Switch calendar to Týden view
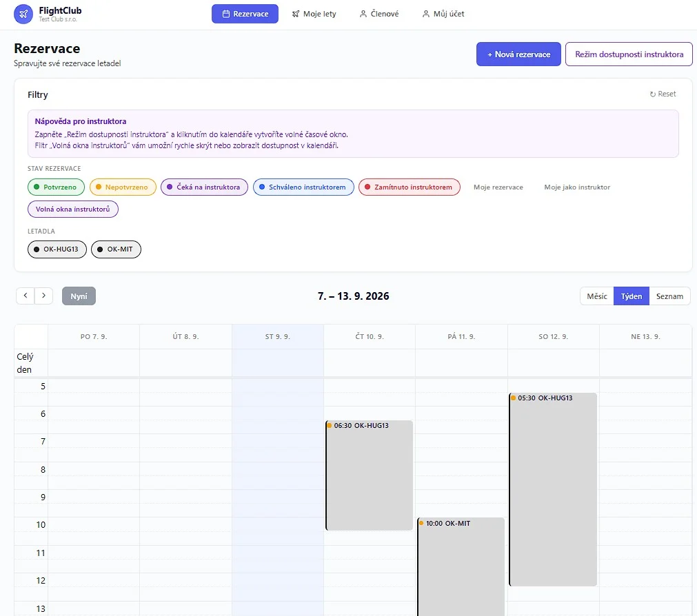 pos(632,296)
